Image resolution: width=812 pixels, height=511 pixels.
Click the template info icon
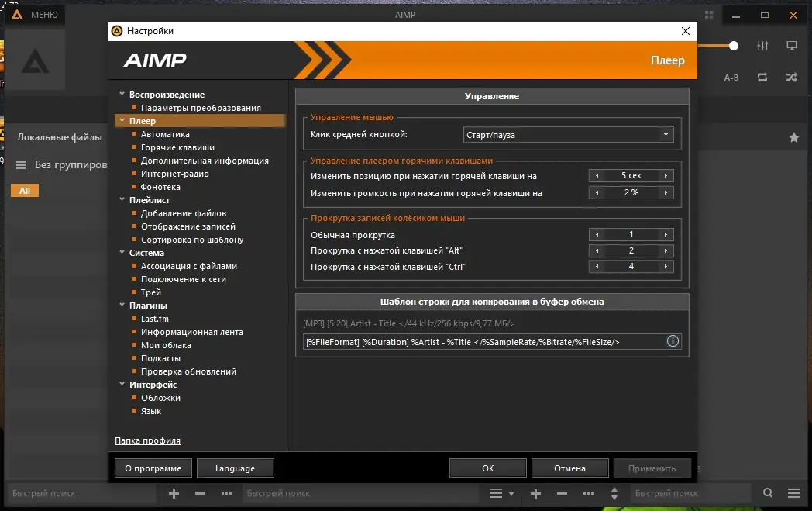[673, 340]
